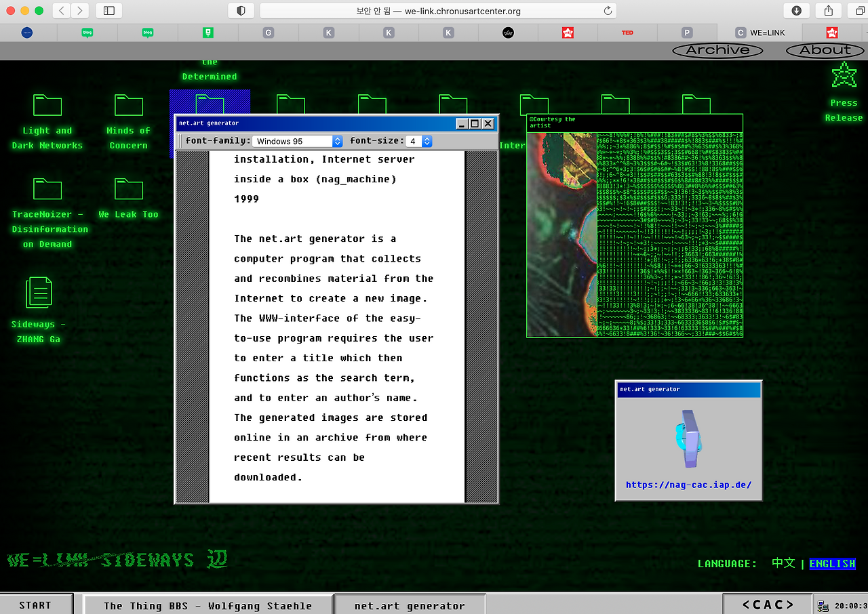Image resolution: width=868 pixels, height=614 pixels.
Task: Open the About page
Action: click(x=825, y=50)
